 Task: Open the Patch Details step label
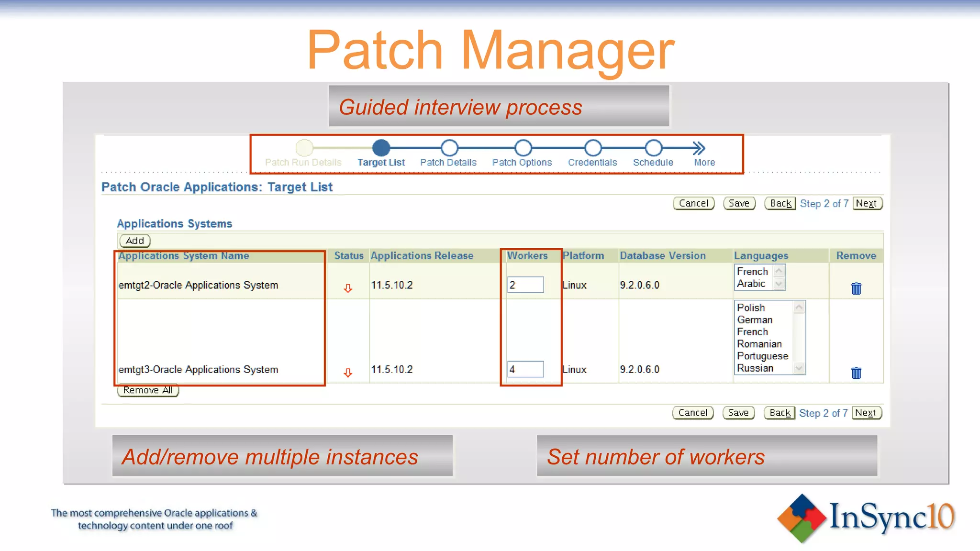coord(448,163)
